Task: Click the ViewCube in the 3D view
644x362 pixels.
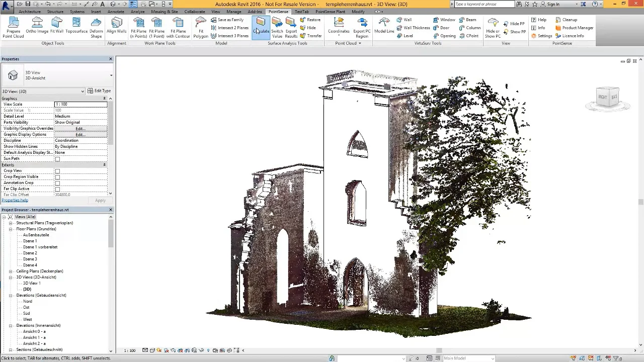Action: point(607,97)
